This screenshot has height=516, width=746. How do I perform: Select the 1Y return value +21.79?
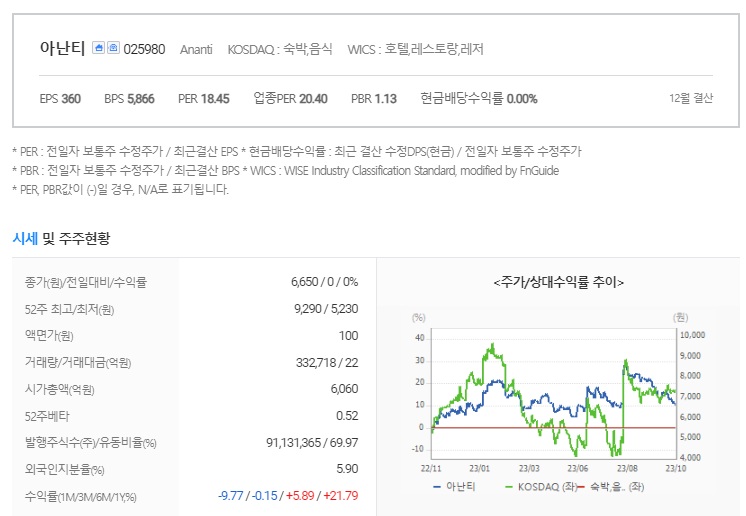[341, 496]
